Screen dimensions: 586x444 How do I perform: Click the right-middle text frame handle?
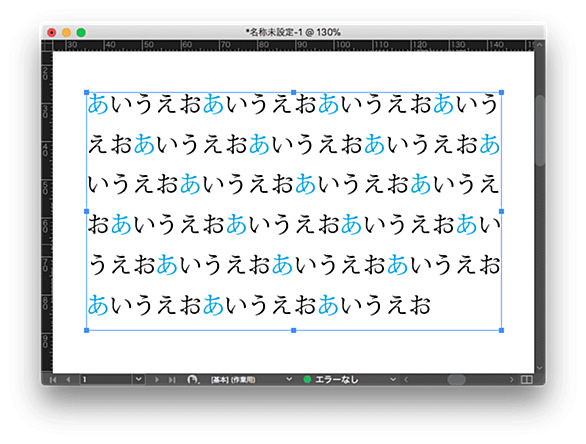(x=502, y=212)
